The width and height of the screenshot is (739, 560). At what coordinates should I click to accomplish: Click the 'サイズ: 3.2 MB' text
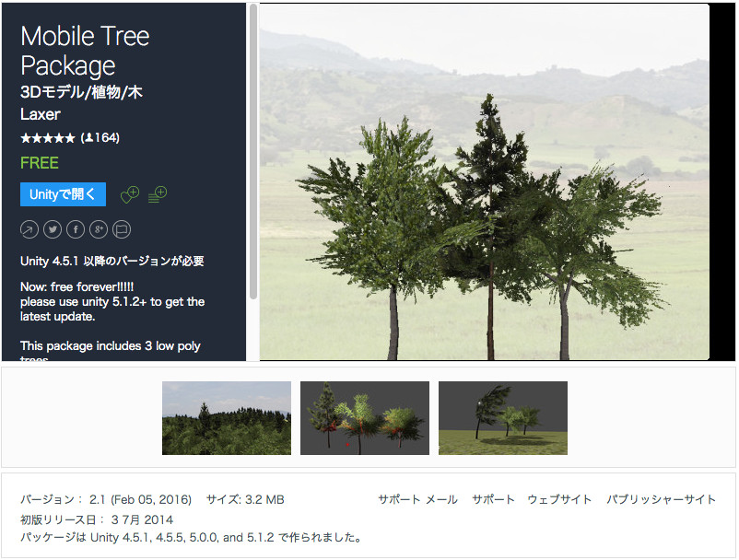tap(245, 500)
